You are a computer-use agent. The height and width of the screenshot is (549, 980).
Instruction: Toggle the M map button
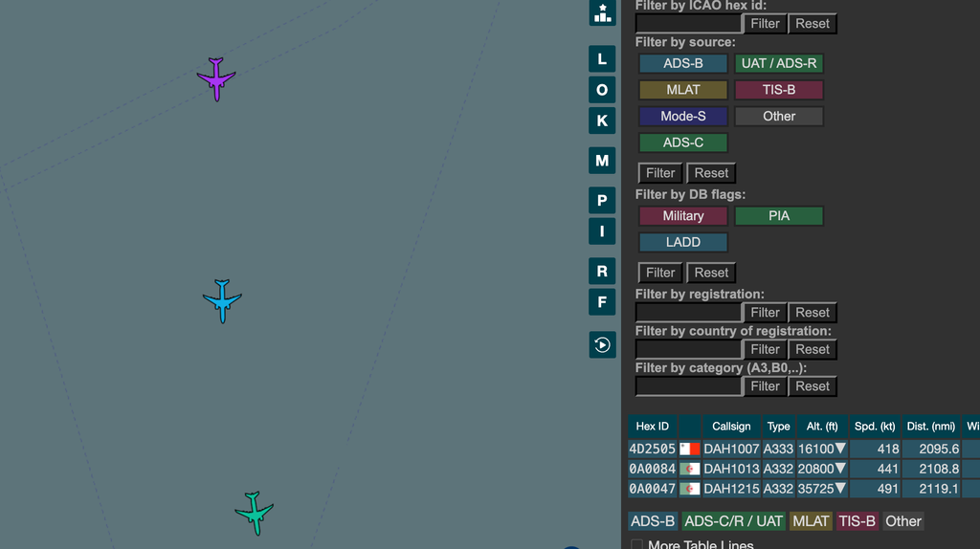(x=602, y=161)
